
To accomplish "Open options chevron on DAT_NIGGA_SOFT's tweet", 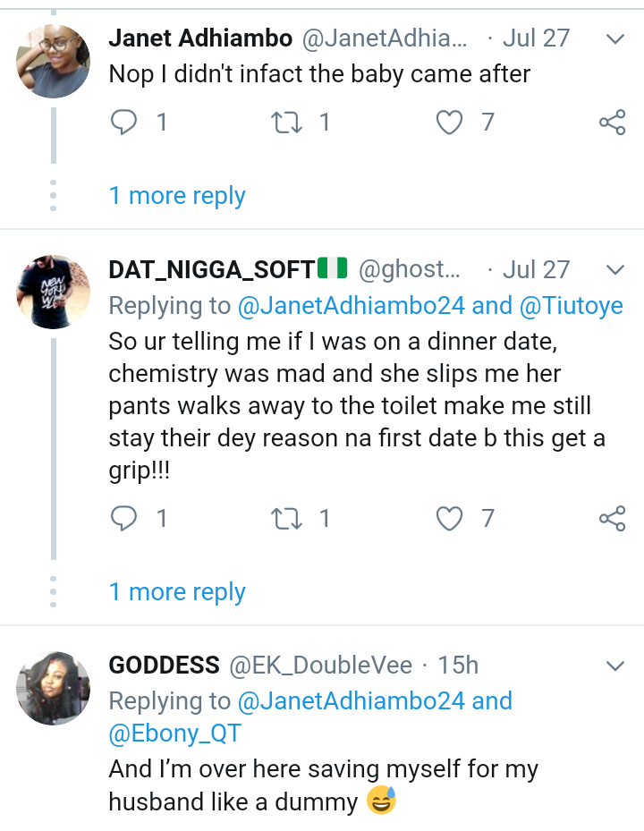I will pyautogui.click(x=615, y=270).
